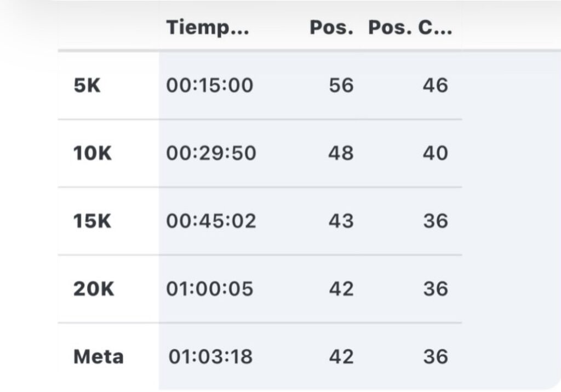
Task: Click category position 46 for 5K
Action: click(436, 85)
